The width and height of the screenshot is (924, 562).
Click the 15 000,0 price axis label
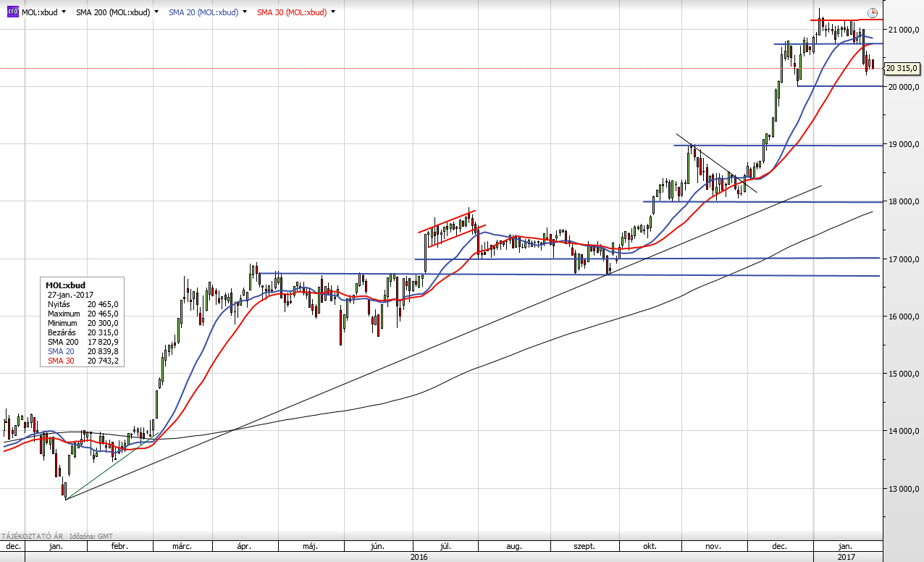904,374
